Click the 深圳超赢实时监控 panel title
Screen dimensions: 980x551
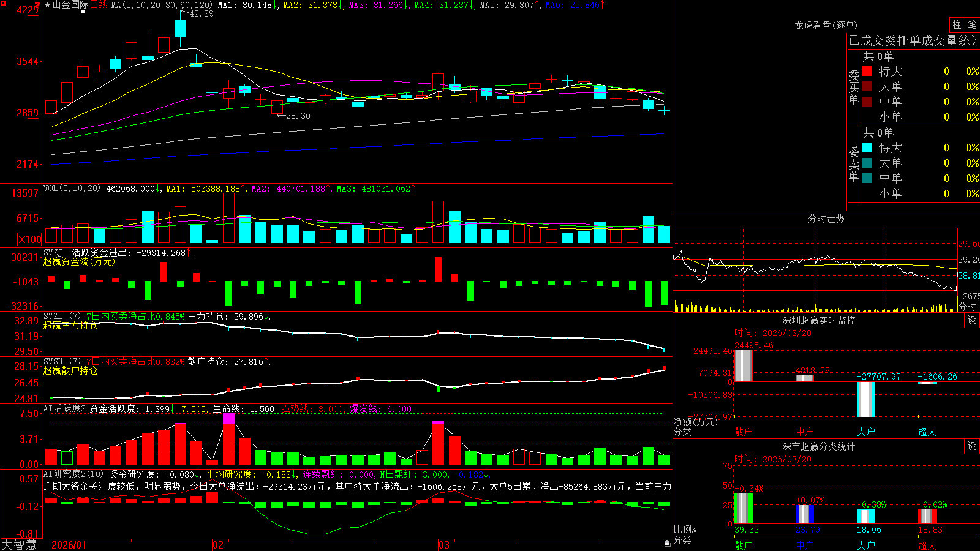click(x=818, y=320)
